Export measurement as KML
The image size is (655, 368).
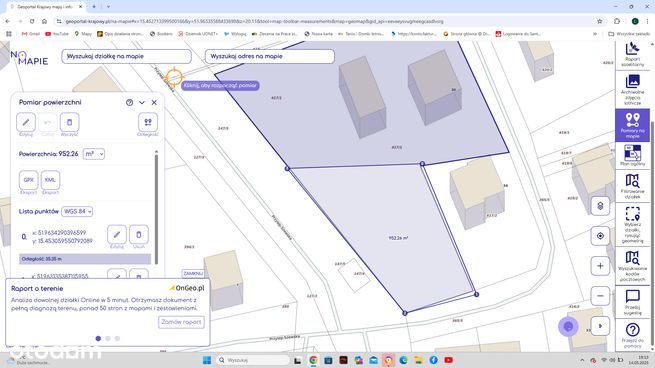50,180
